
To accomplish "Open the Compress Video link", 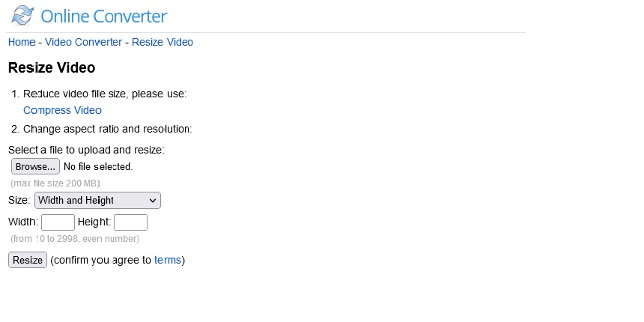I will coord(62,111).
